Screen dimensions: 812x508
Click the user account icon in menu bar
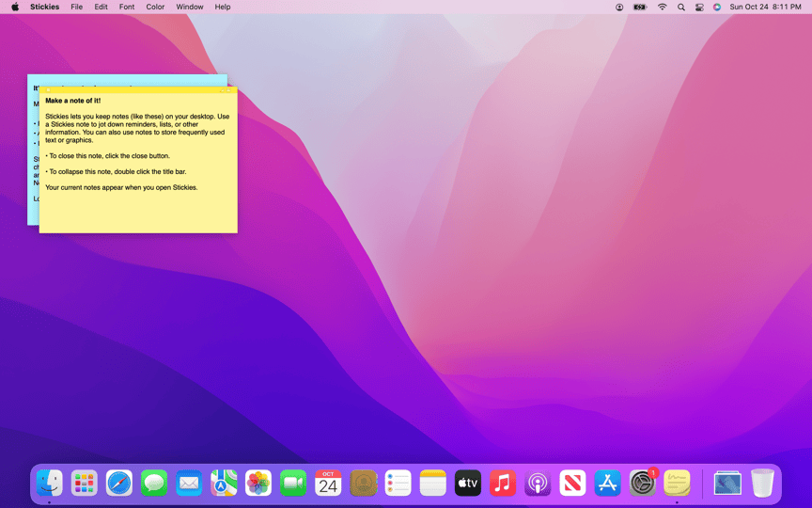point(619,7)
